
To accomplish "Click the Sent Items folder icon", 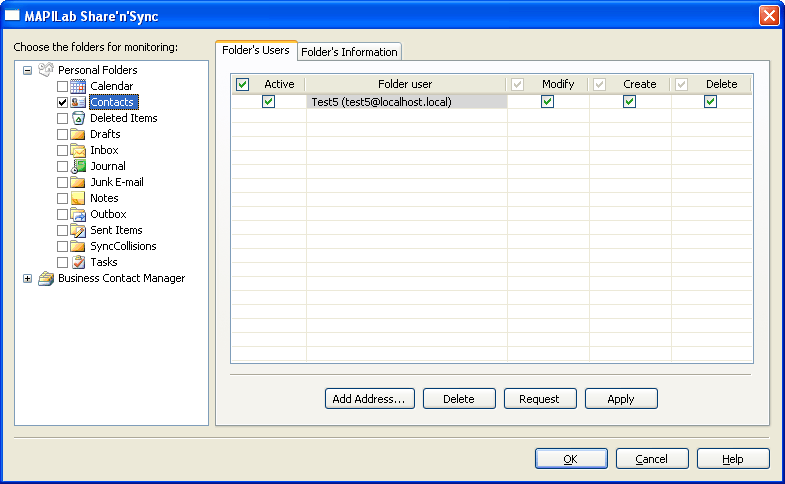I will (x=78, y=231).
